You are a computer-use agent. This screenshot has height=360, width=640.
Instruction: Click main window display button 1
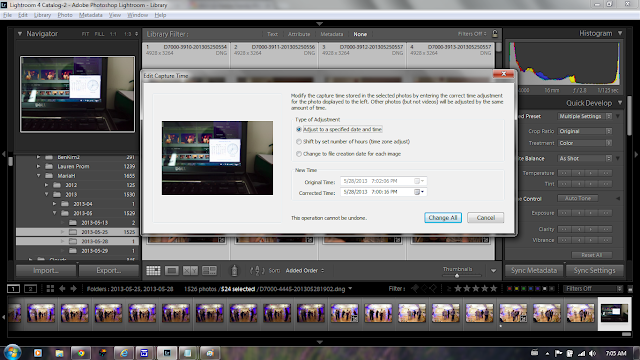tap(13, 289)
